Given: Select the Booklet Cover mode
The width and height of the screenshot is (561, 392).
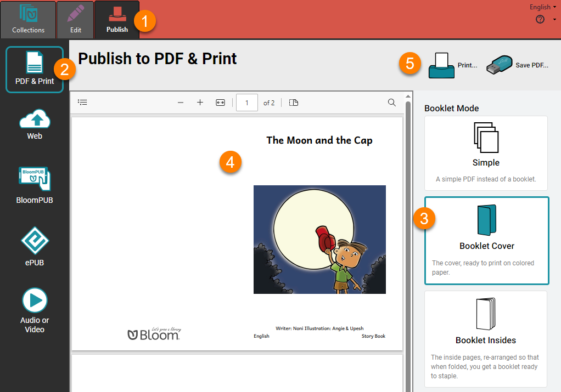Looking at the screenshot, I should pos(486,241).
